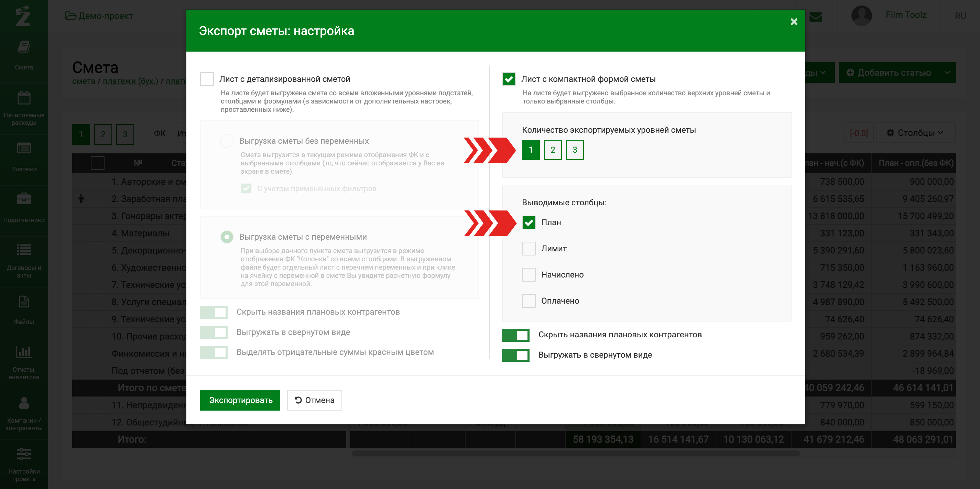980x489 pixels.
Task: Open the mail envelope icon
Action: tap(815, 17)
